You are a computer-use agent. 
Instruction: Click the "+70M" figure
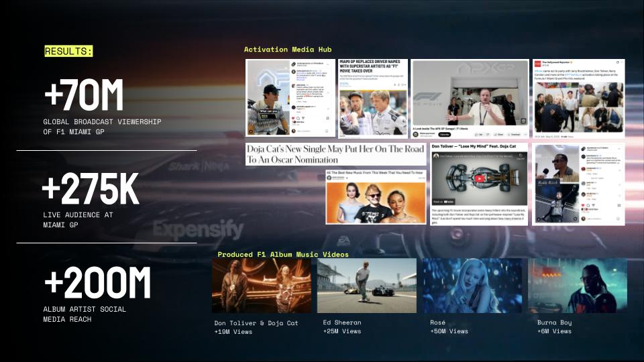coord(84,95)
